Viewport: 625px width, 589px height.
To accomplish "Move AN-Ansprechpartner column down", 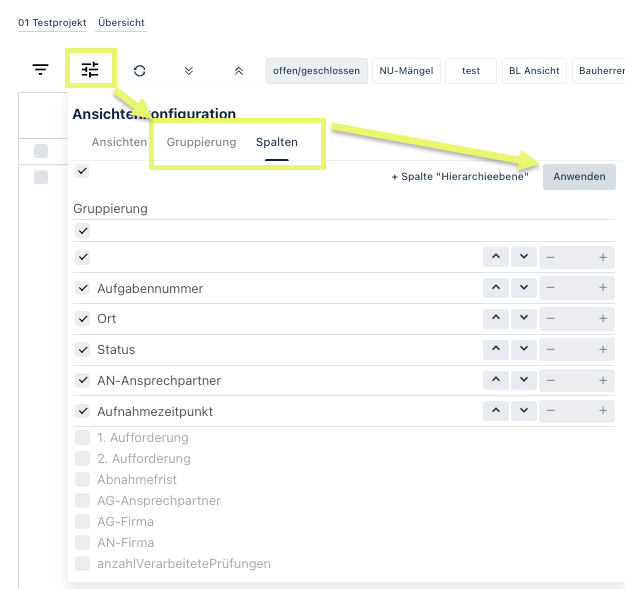I will 523,381.
